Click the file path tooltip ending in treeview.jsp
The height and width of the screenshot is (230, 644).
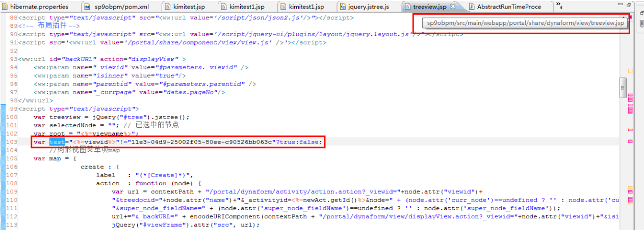pos(526,23)
